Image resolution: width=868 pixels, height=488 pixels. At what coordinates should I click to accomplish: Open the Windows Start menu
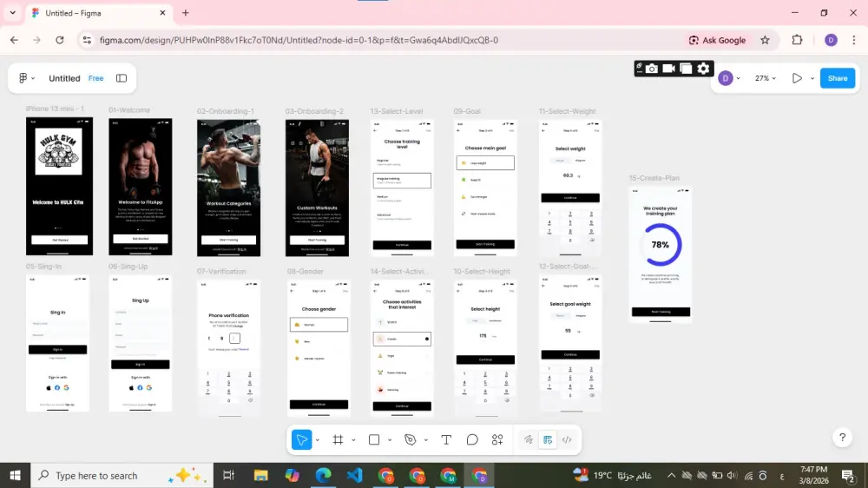pos(15,475)
